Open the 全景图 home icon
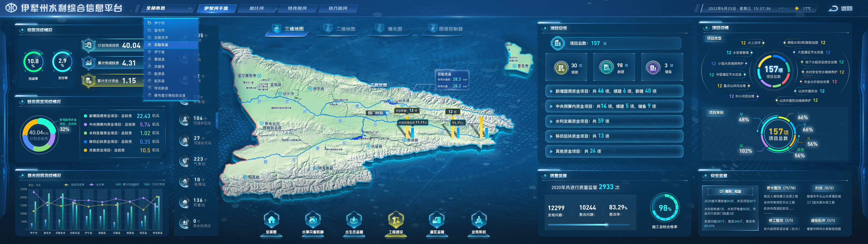 (271, 220)
